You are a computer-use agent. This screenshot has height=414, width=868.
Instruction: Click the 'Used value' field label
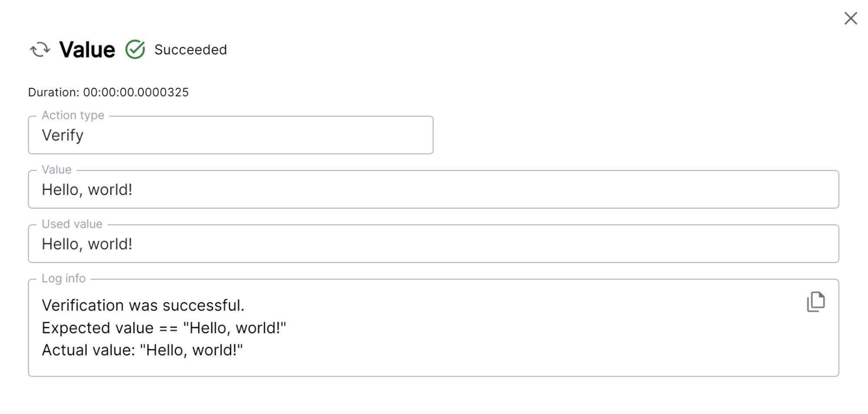(72, 224)
